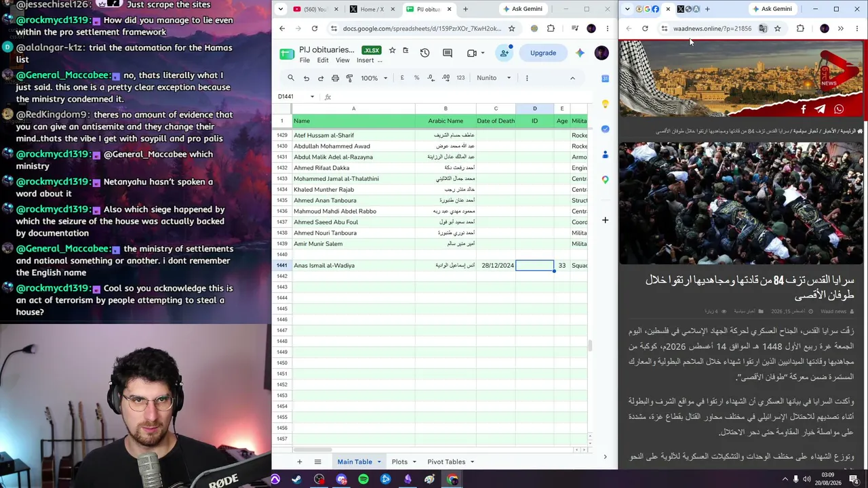This screenshot has width=868, height=488.
Task: Open a new tab in the Sheets browser window
Action: [x=465, y=9]
